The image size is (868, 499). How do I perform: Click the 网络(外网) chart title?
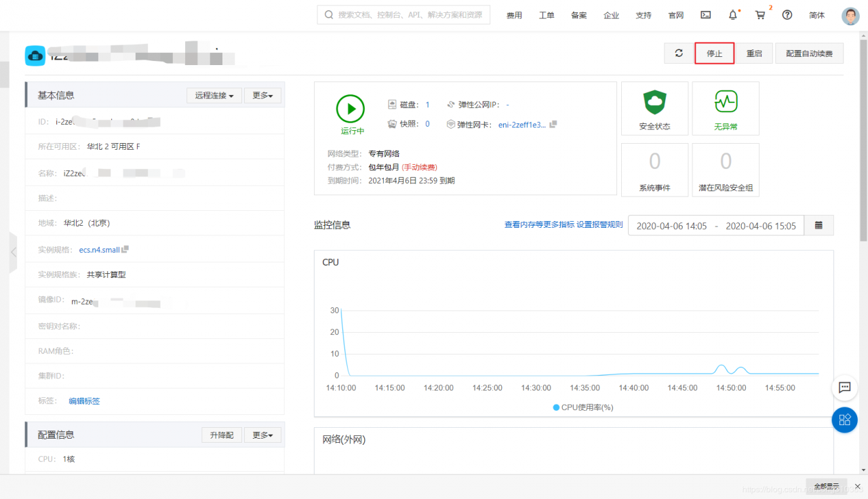tap(344, 439)
